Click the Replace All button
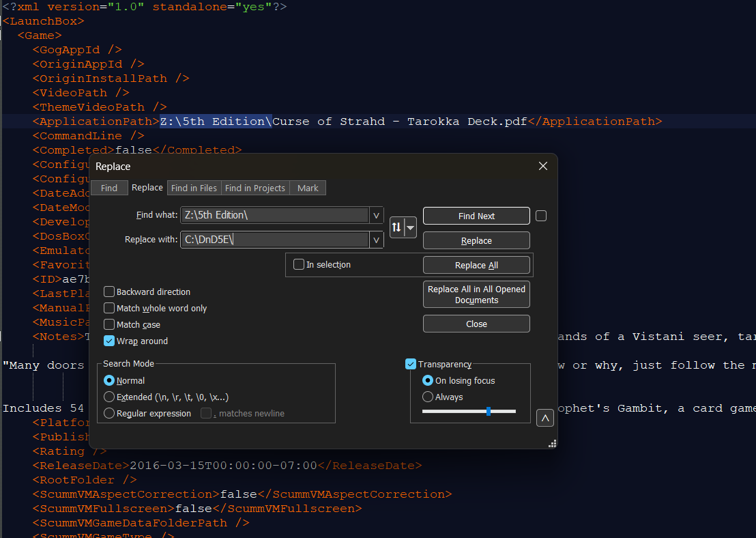Screen dimensions: 756x538 click(x=476, y=266)
